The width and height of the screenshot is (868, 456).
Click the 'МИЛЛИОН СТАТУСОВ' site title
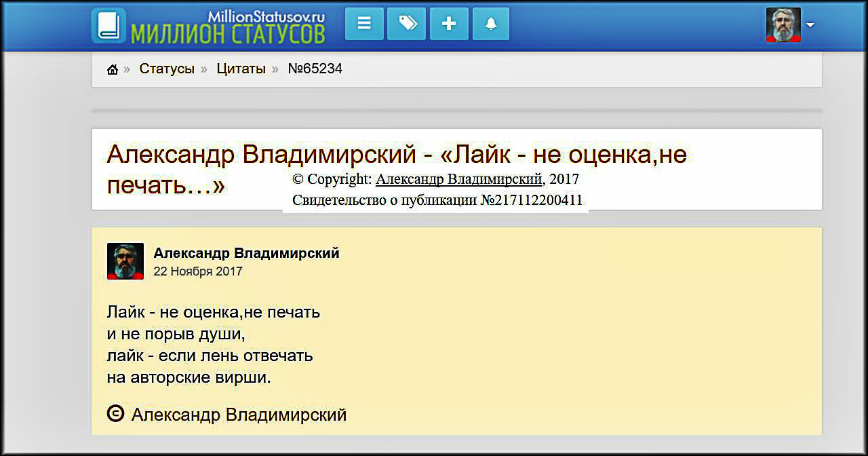(228, 33)
